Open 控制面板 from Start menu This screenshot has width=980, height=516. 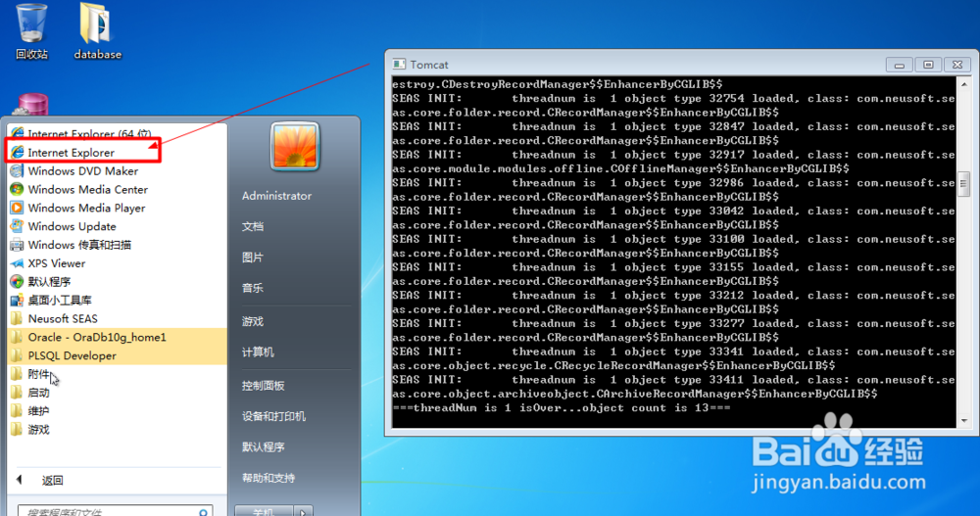(x=263, y=386)
